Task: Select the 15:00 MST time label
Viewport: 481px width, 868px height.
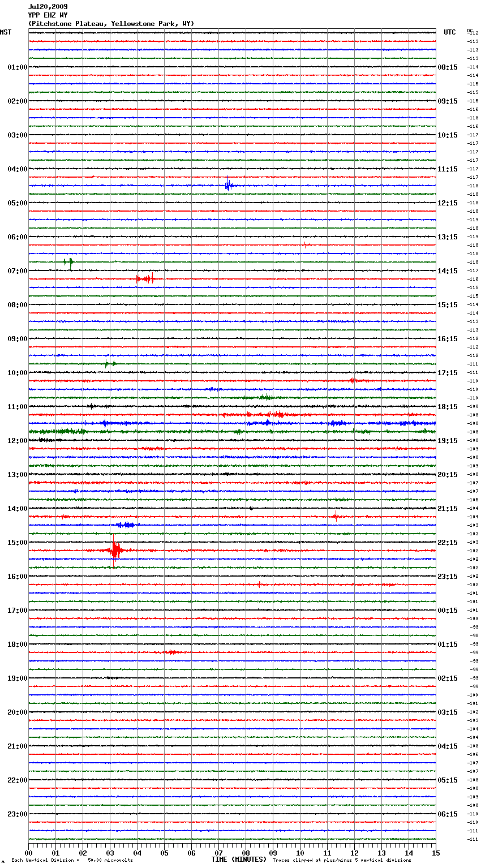Action: pos(17,543)
